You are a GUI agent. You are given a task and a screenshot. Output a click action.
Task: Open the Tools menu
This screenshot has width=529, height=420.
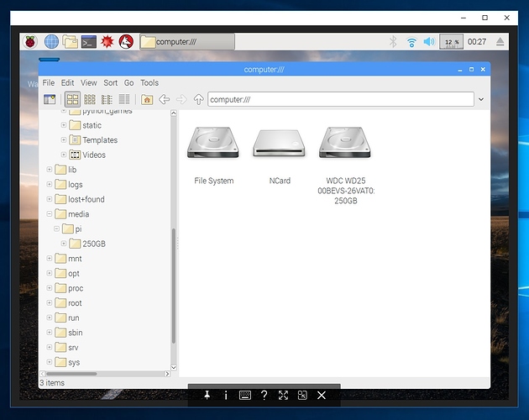[x=149, y=82]
